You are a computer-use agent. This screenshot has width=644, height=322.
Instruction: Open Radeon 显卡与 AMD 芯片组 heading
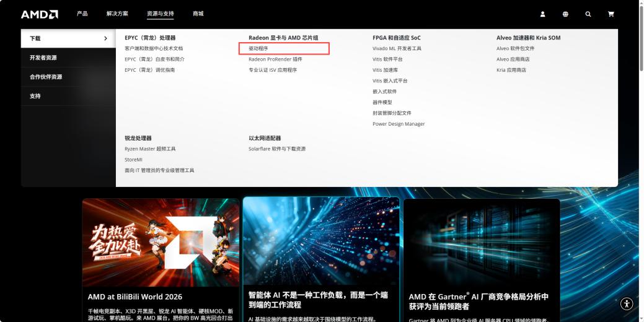point(283,38)
